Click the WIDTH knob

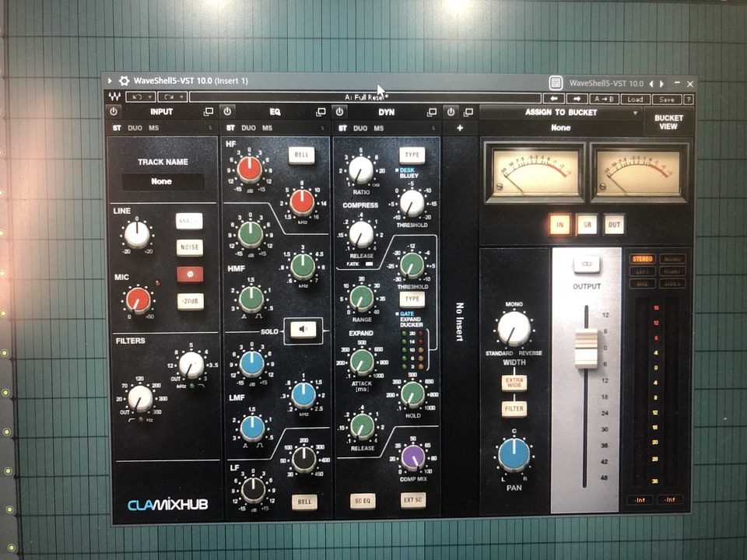tap(514, 328)
